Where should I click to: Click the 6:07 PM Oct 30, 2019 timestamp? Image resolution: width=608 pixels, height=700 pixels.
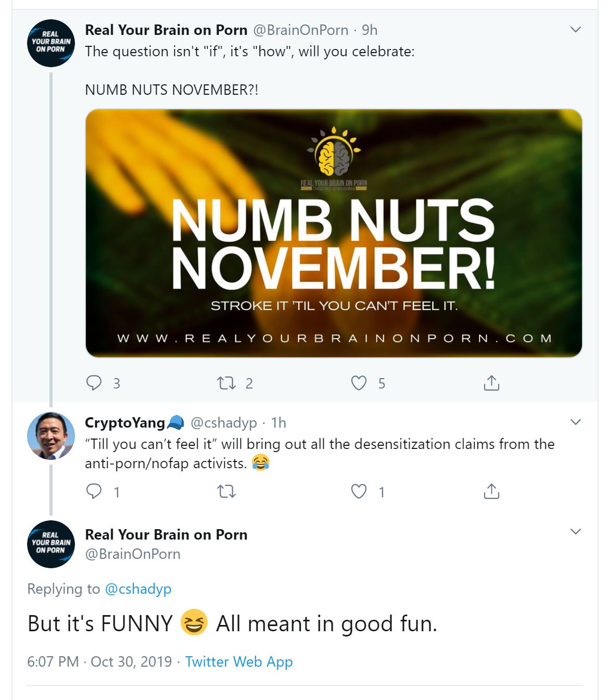point(99,661)
